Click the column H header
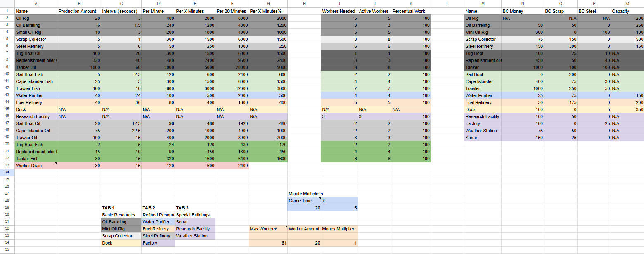 [x=304, y=4]
